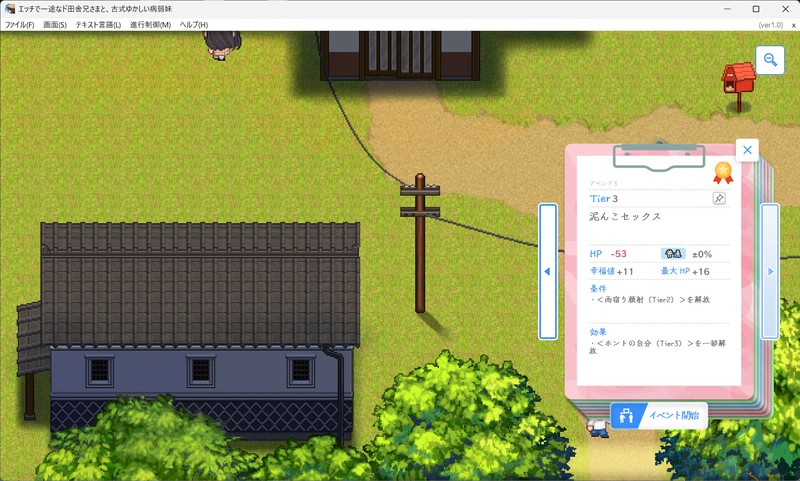Close the event card panel

click(747, 150)
